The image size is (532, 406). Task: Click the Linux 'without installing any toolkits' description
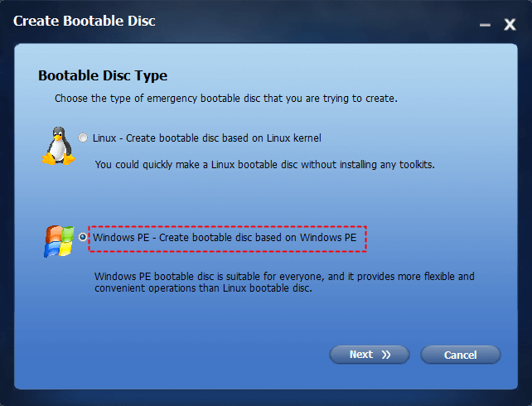(x=264, y=165)
